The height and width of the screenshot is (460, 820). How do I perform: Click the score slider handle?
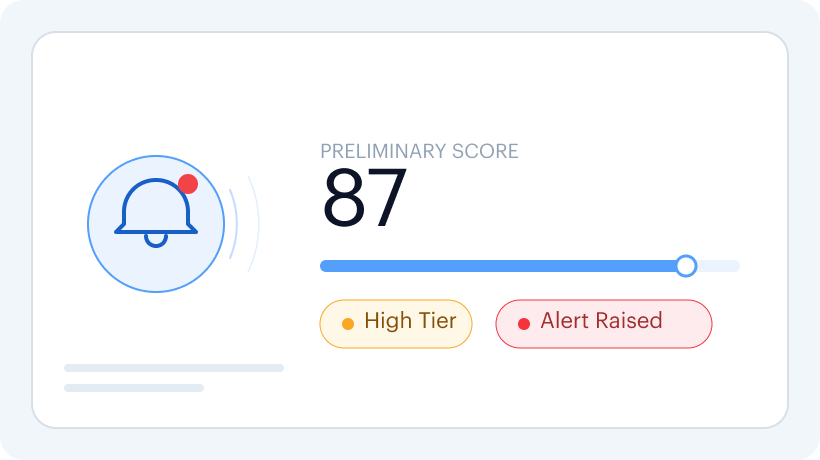click(x=686, y=266)
